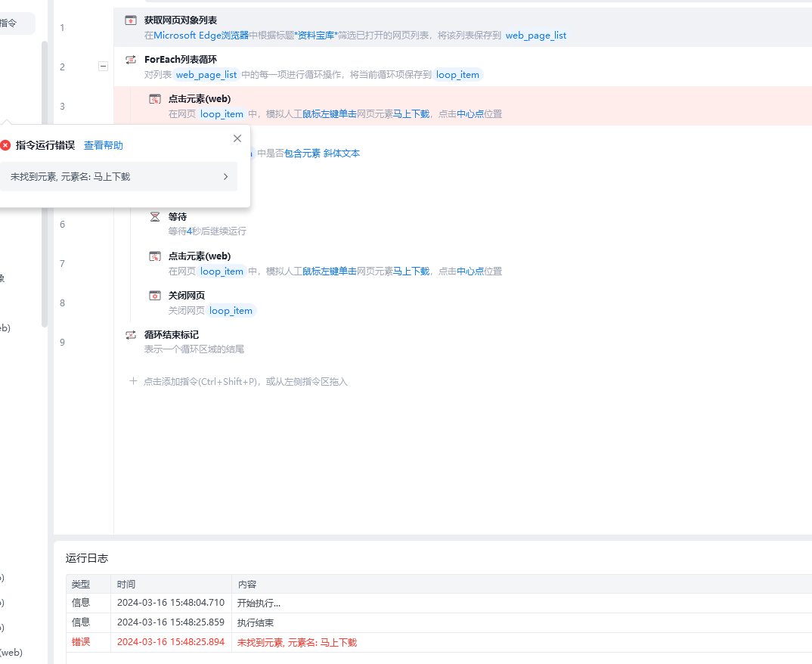Click the plus icon to add instruction

(x=133, y=381)
